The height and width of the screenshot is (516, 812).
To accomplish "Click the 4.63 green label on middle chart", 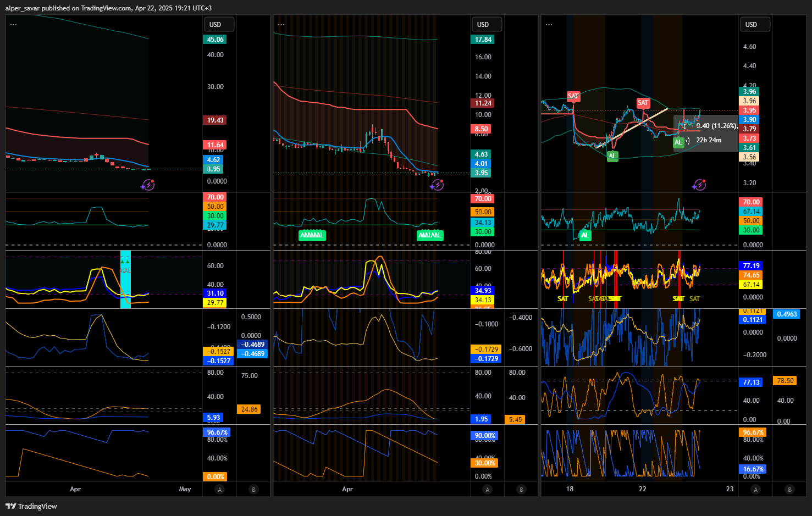I will (x=481, y=154).
